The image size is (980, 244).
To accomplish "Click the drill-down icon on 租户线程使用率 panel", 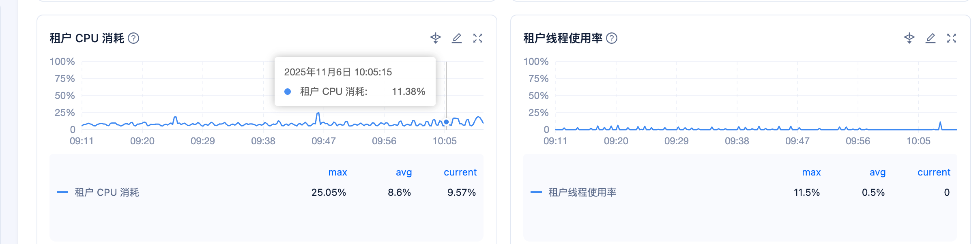I will point(909,38).
